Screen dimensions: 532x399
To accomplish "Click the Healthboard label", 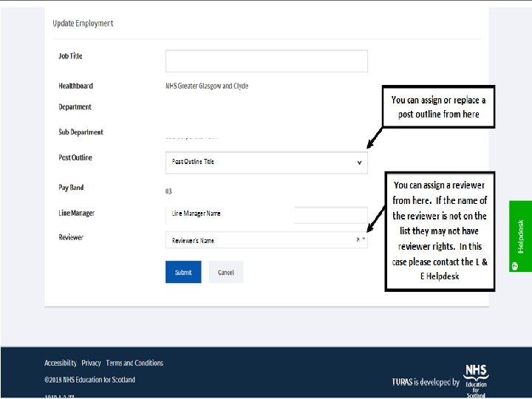I will [75, 86].
